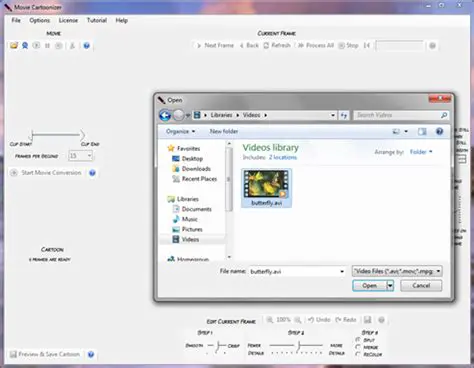Screen dimensions: 474x368
Task: Click the round icon after the frame number field
Action: [432, 46]
